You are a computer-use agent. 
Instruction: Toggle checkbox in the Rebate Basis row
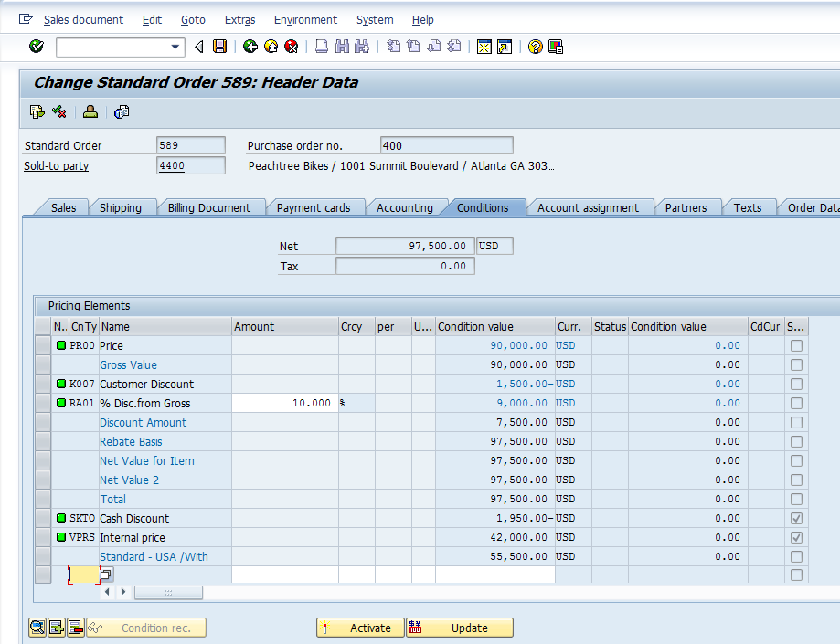click(x=797, y=441)
